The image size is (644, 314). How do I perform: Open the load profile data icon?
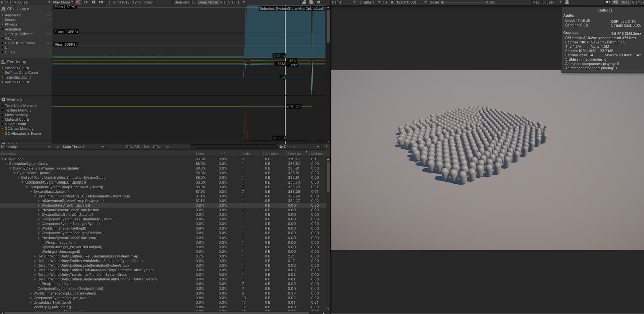click(x=304, y=2)
